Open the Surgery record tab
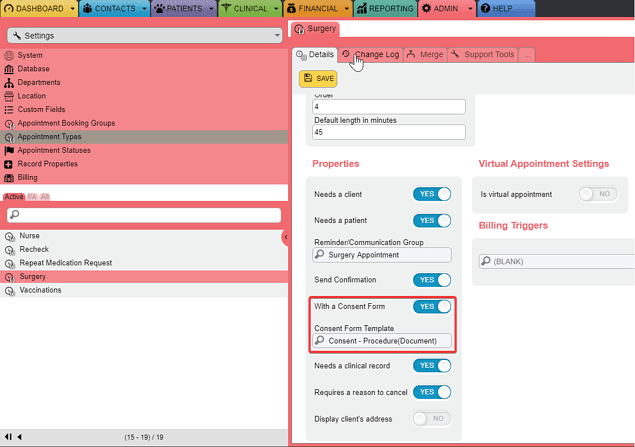This screenshot has width=635, height=447. click(x=315, y=28)
